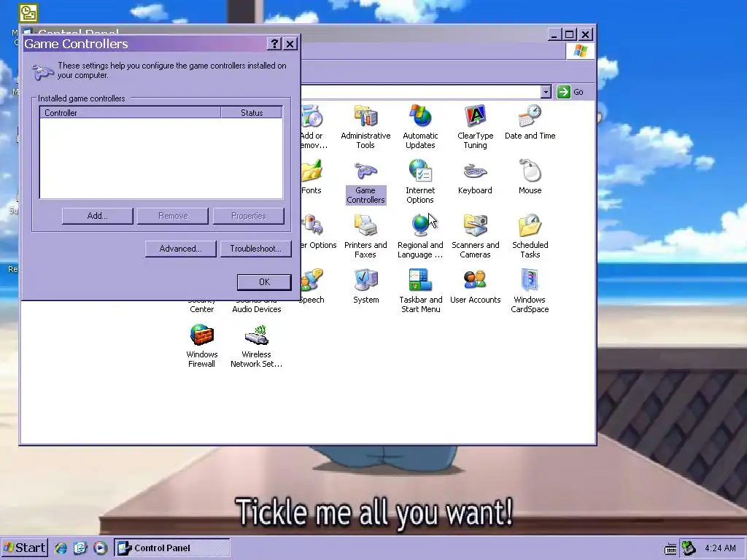Open Printers and Faxes
This screenshot has height=560, width=747.
click(365, 236)
